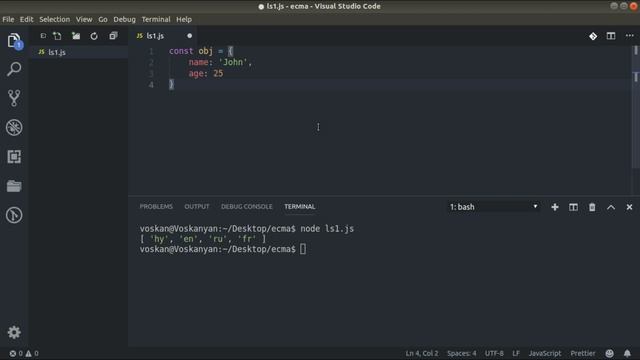640x360 pixels.
Task: Click 'const' keyword on line 1
Action: [x=181, y=51]
